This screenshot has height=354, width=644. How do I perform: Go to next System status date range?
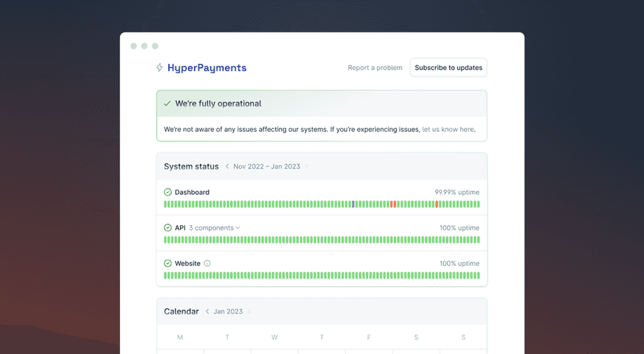[x=307, y=166]
